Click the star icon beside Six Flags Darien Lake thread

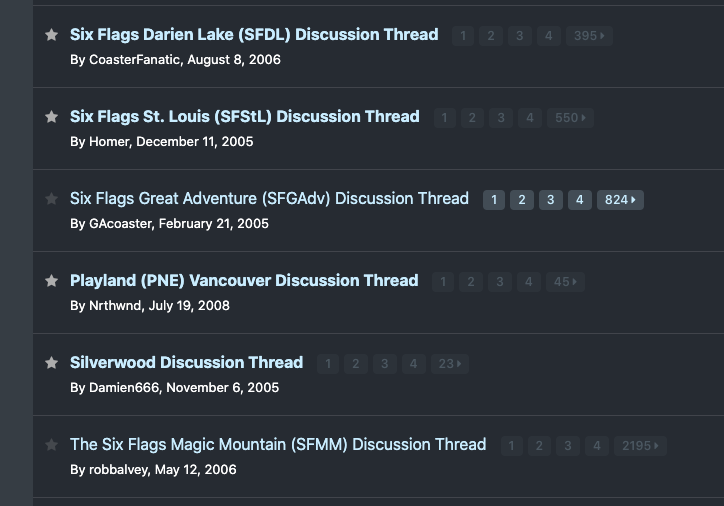point(52,35)
